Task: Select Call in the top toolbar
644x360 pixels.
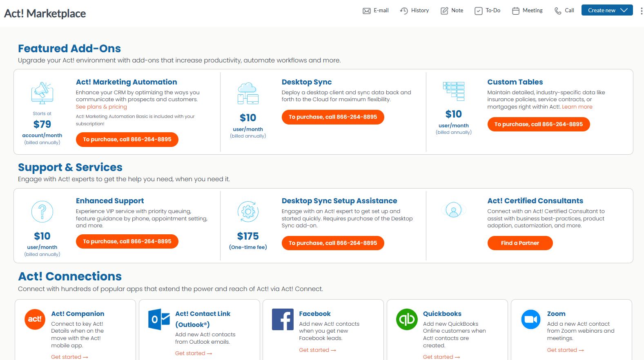Action: tap(564, 11)
